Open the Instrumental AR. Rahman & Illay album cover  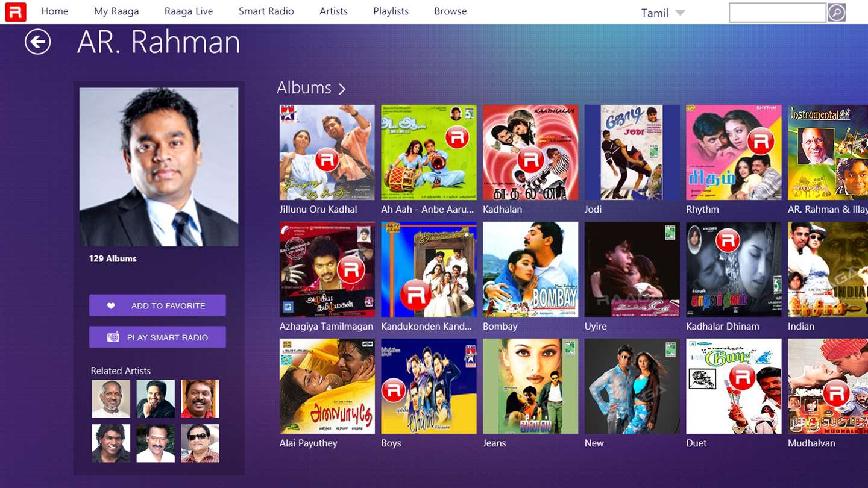(828, 152)
